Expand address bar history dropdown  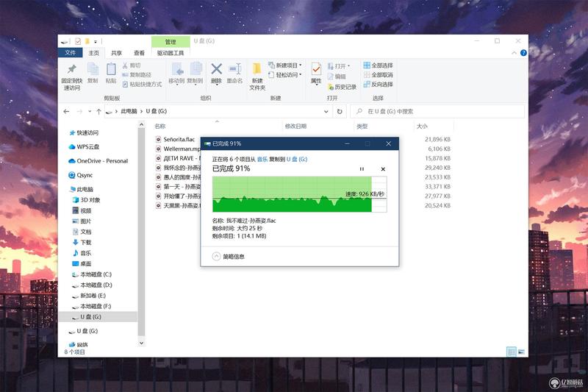point(326,111)
